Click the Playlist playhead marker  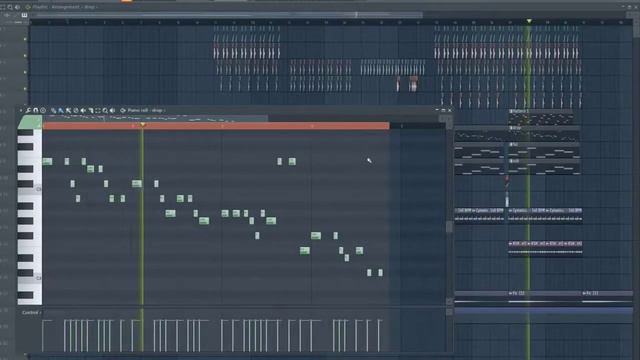click(x=529, y=21)
